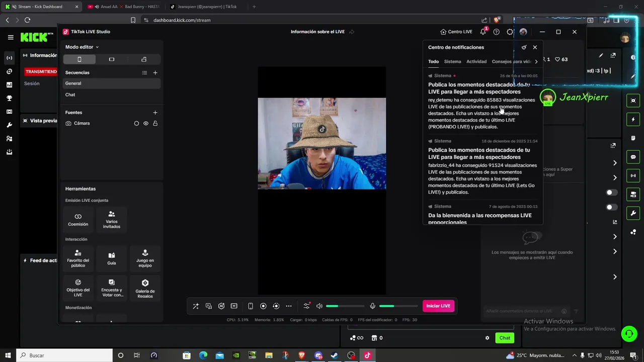Viewport: 644px width, 362px height.
Task: Open the Coemisión tool
Action: [x=78, y=219]
